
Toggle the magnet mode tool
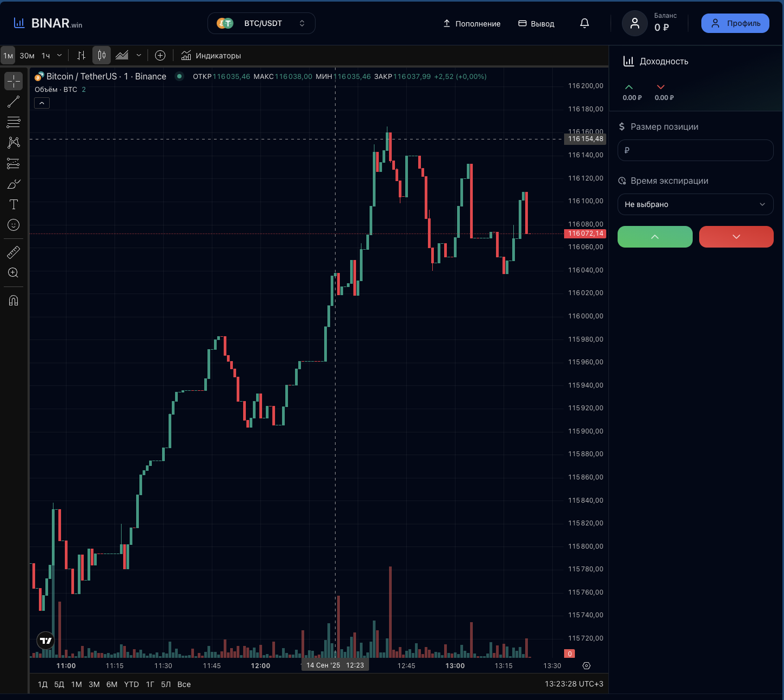pos(14,300)
